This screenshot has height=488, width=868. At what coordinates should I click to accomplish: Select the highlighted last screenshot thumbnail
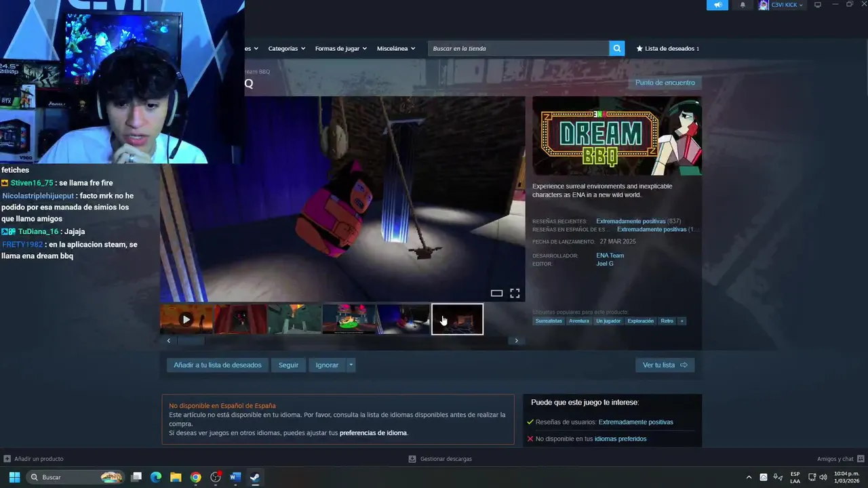tap(458, 319)
